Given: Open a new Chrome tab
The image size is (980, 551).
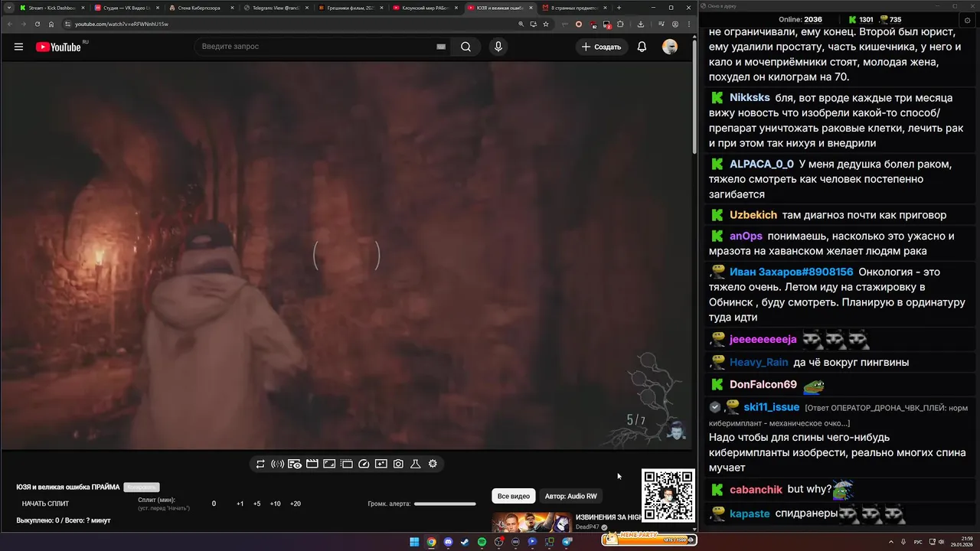Looking at the screenshot, I should 619,8.
